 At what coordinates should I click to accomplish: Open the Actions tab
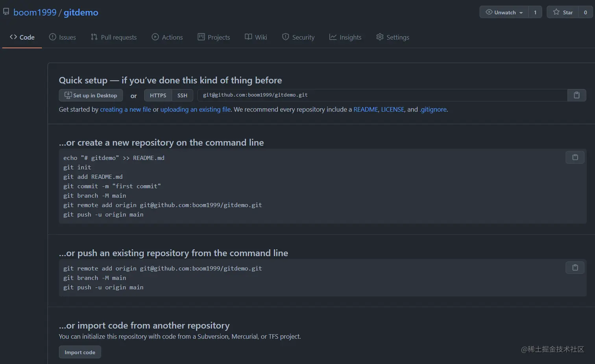point(167,37)
